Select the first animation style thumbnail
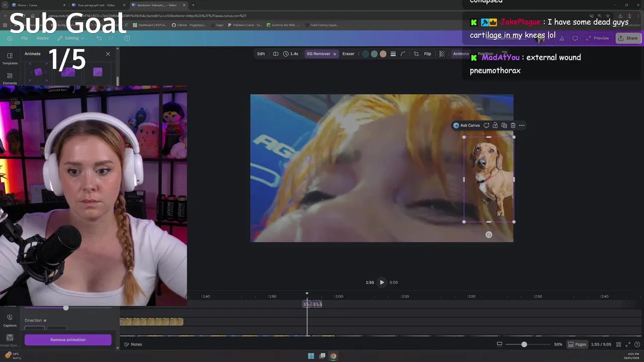The image size is (644, 362). pyautogui.click(x=38, y=72)
